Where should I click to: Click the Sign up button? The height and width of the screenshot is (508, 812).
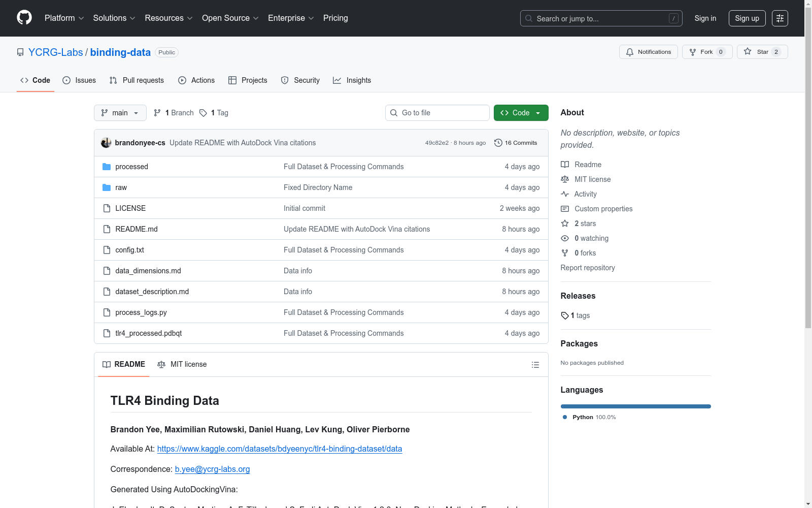747,18
